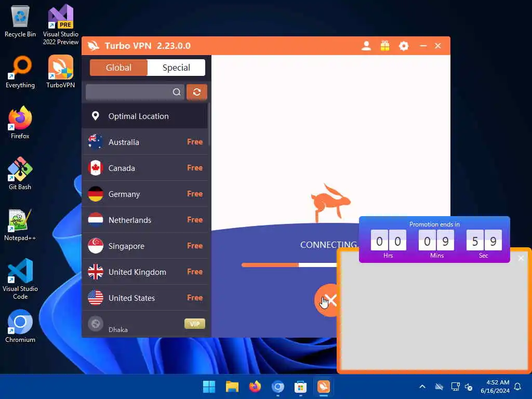Image resolution: width=532 pixels, height=399 pixels.
Task: Click the Free label on Australia row
Action: click(x=195, y=142)
